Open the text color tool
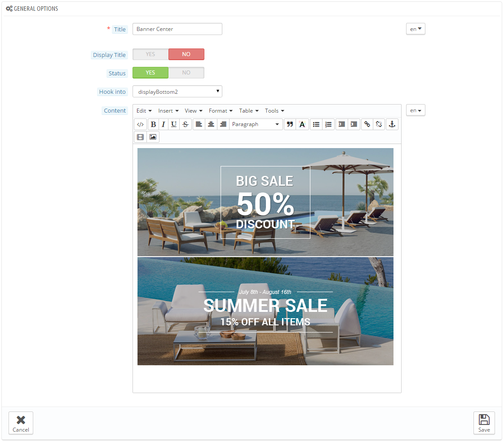This screenshot has width=504, height=442. (x=302, y=125)
